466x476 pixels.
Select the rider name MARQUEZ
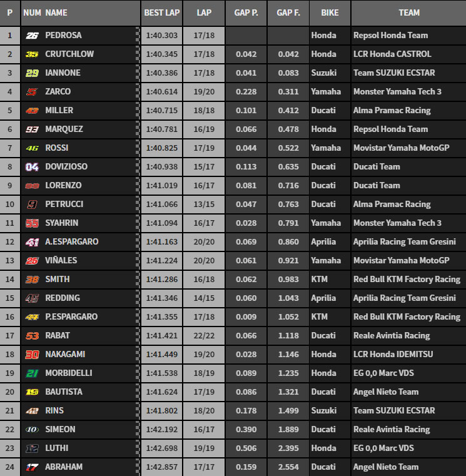[64, 129]
